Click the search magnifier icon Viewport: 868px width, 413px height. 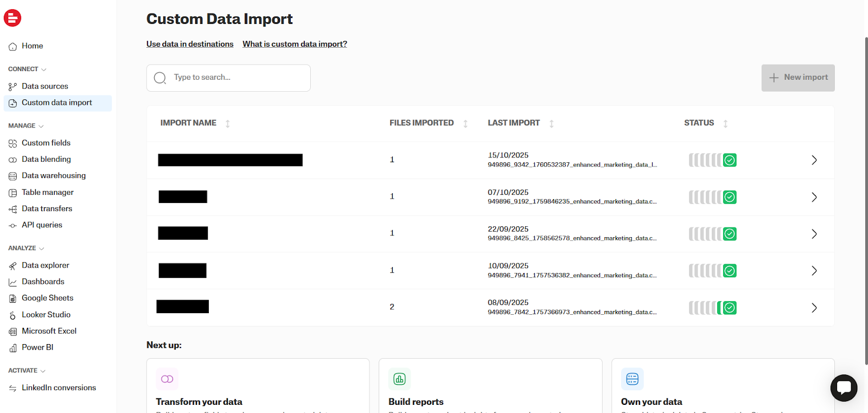pos(160,78)
